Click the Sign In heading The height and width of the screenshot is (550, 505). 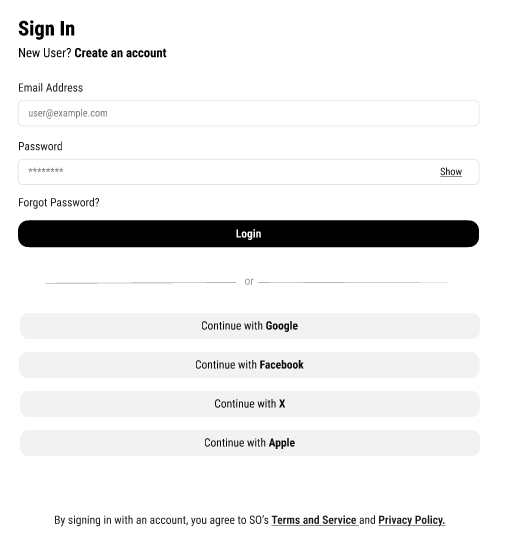point(47,29)
